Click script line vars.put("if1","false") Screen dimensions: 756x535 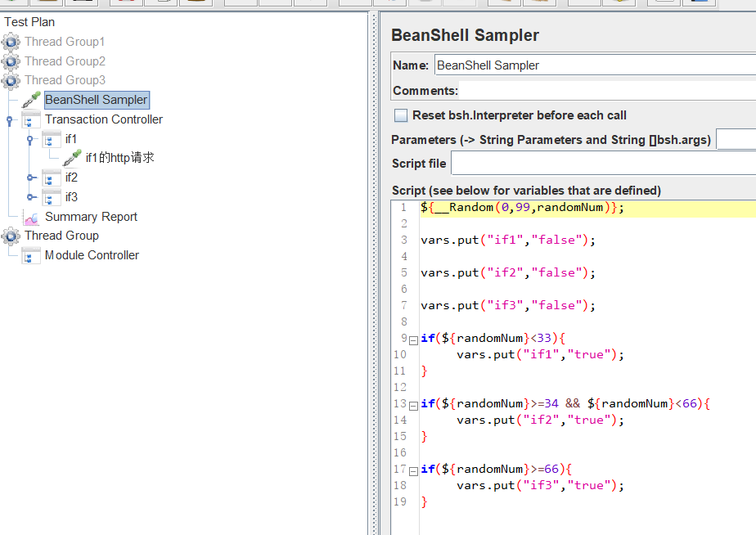tap(508, 240)
